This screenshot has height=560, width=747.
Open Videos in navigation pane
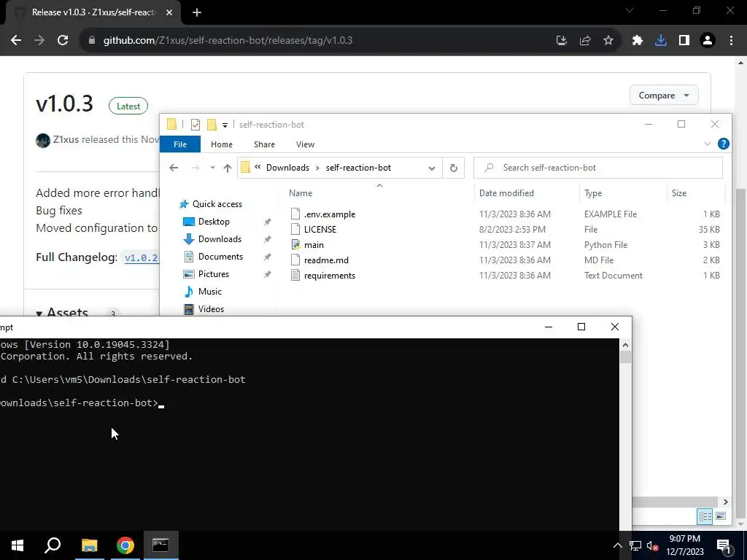[x=204, y=309]
